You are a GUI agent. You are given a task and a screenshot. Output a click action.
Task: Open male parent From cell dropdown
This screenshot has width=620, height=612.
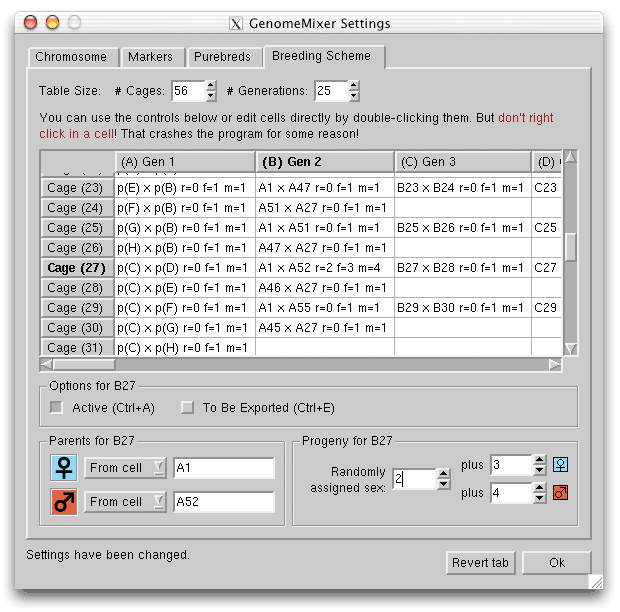pyautogui.click(x=125, y=502)
